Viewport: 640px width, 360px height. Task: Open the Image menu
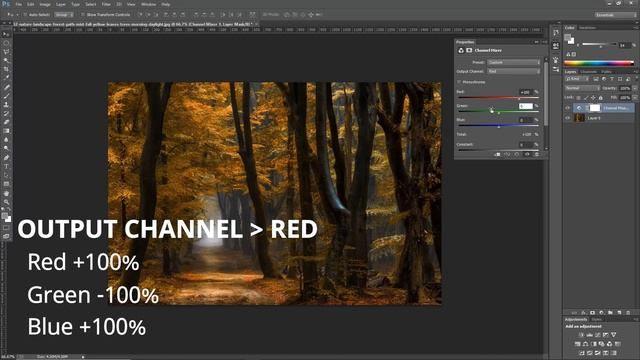pyautogui.click(x=45, y=4)
